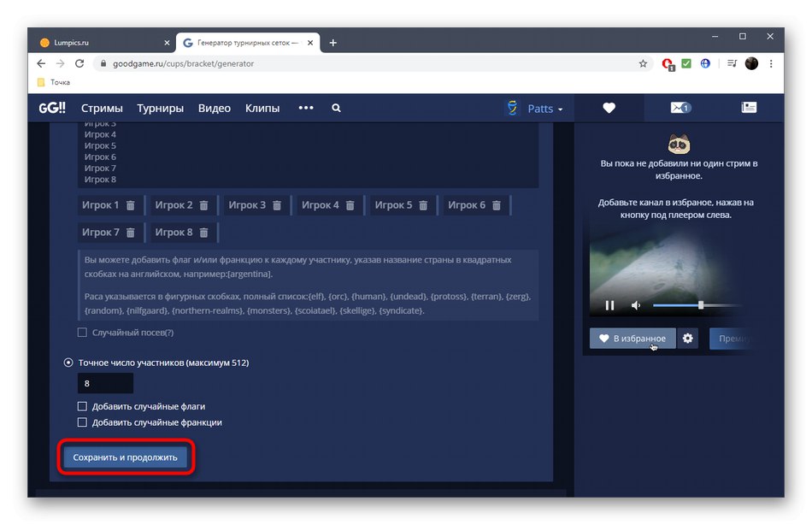Enable Добавить случайные франции option
Image resolution: width=812 pixels, height=525 pixels.
82,422
